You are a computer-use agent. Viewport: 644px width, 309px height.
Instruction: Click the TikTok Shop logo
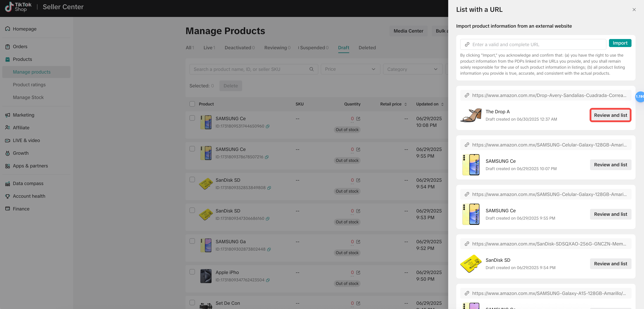18,7
